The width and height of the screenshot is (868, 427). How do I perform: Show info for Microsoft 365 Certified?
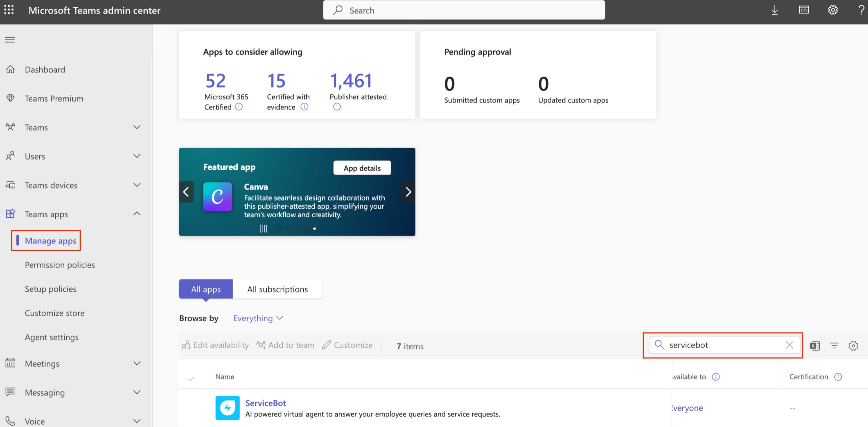(x=239, y=107)
